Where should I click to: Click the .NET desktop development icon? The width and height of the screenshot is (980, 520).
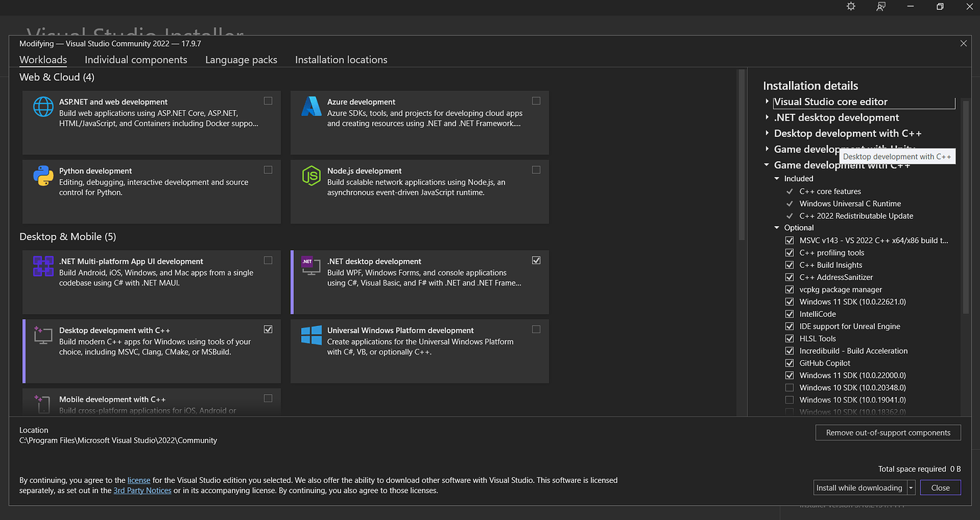click(310, 266)
